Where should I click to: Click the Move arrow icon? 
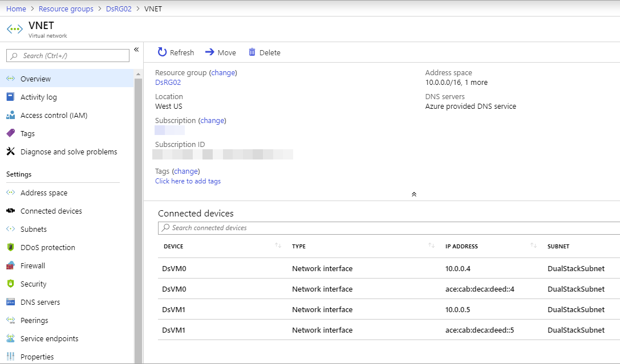[x=210, y=52]
